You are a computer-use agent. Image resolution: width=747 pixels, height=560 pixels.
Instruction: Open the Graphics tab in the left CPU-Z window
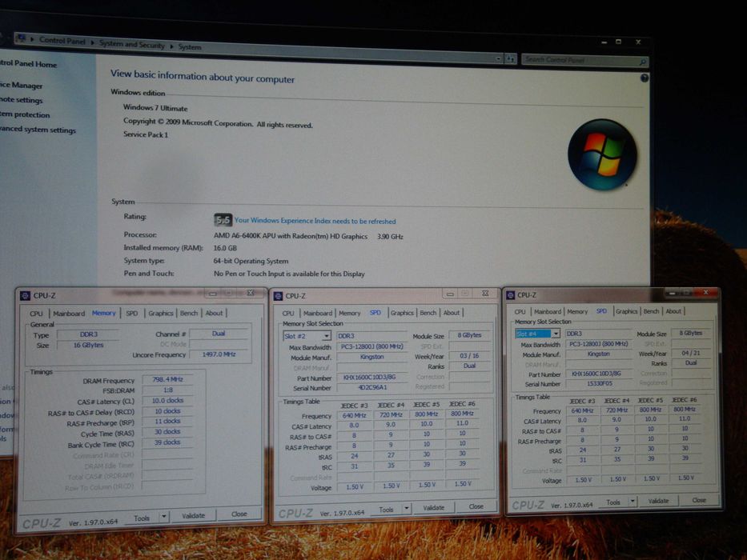(x=161, y=313)
